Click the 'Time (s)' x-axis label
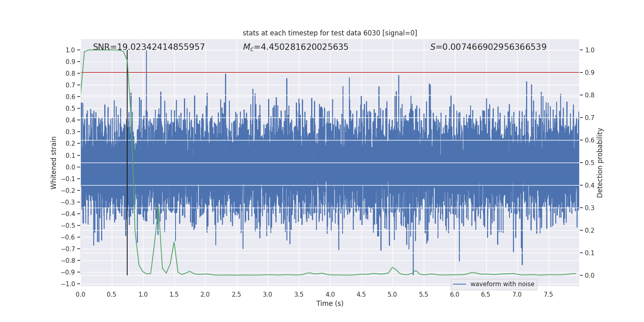644x322 pixels. 330,303
